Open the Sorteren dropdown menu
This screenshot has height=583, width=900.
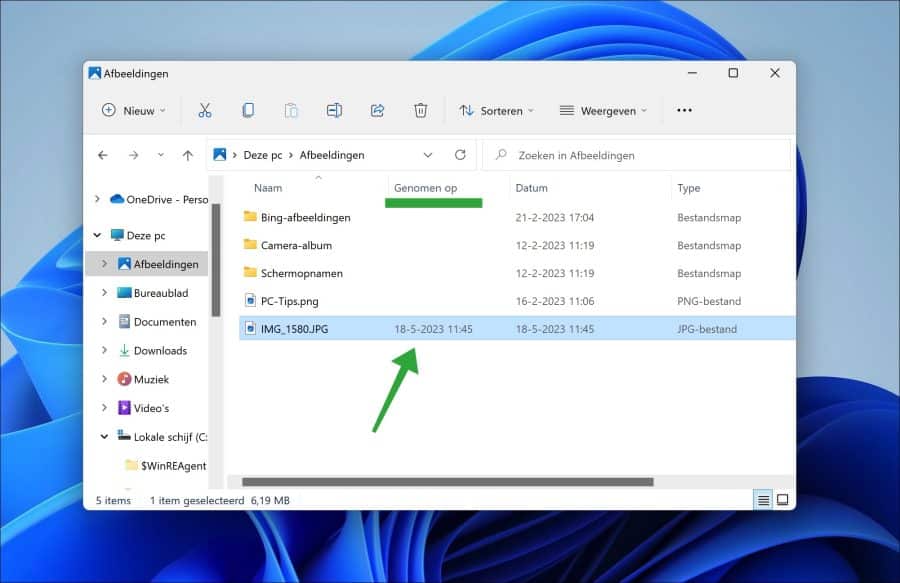(x=496, y=110)
